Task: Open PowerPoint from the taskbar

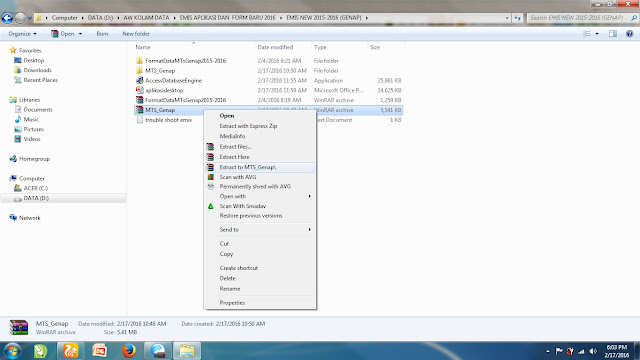Action: 100,351
